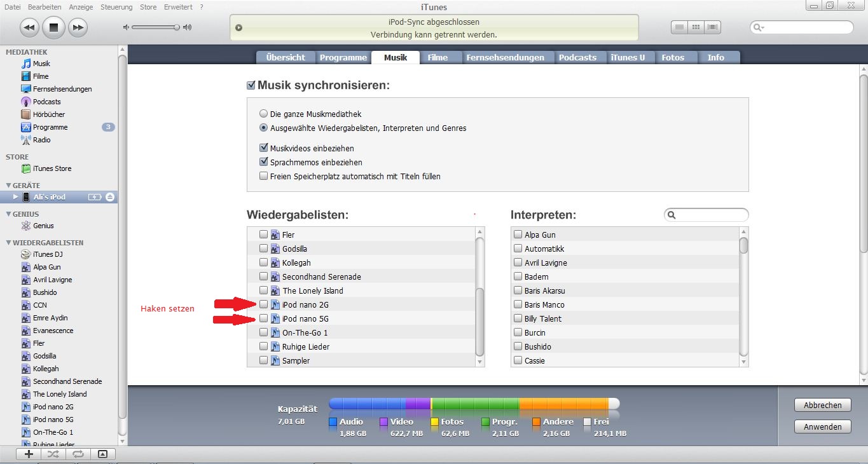Create new playlist with plus button
Viewport: 868px width, 464px height.
29,454
